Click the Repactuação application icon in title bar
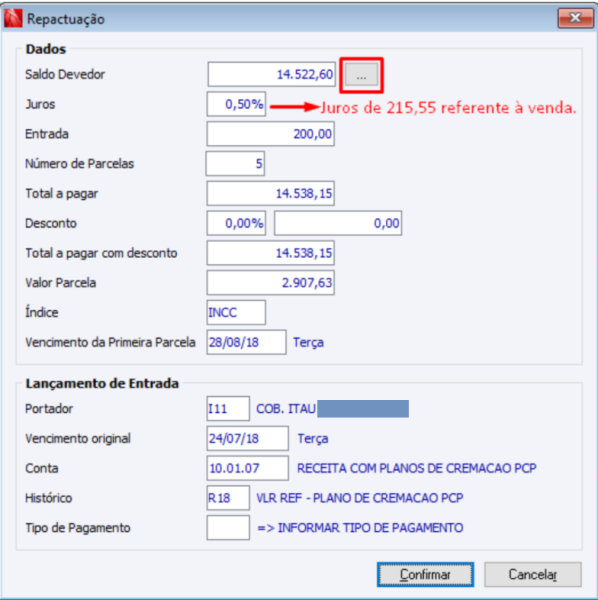Viewport: 598px width, 600px height. [x=13, y=18]
